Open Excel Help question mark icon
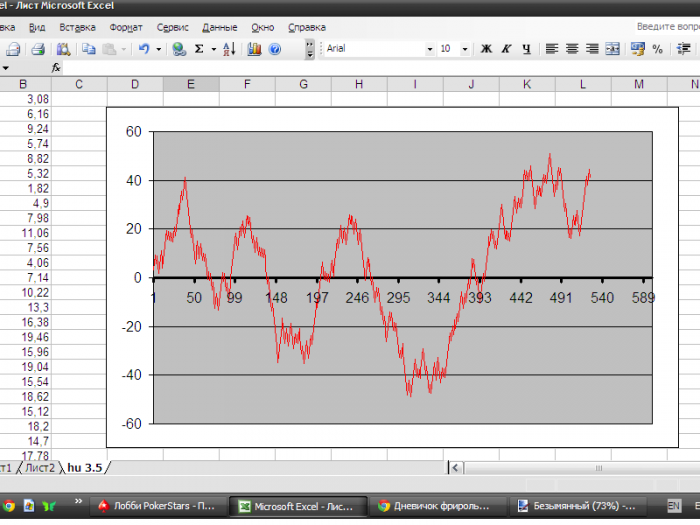This screenshot has width=700, height=525. (x=275, y=48)
